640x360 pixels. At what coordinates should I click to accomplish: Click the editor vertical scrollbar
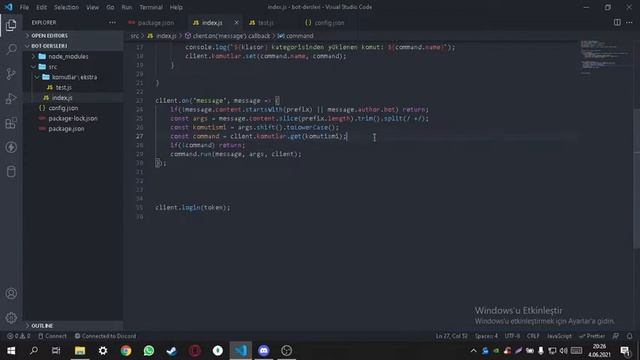[x=636, y=178]
